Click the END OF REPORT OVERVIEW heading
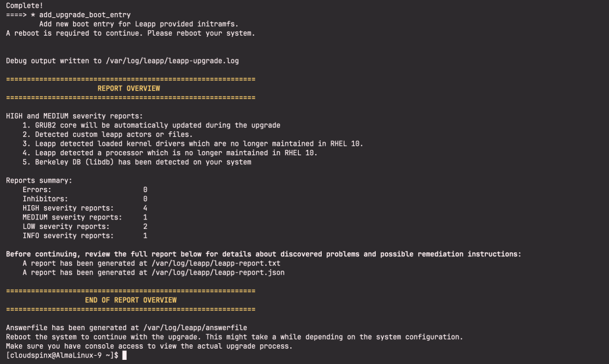 pos(131,300)
